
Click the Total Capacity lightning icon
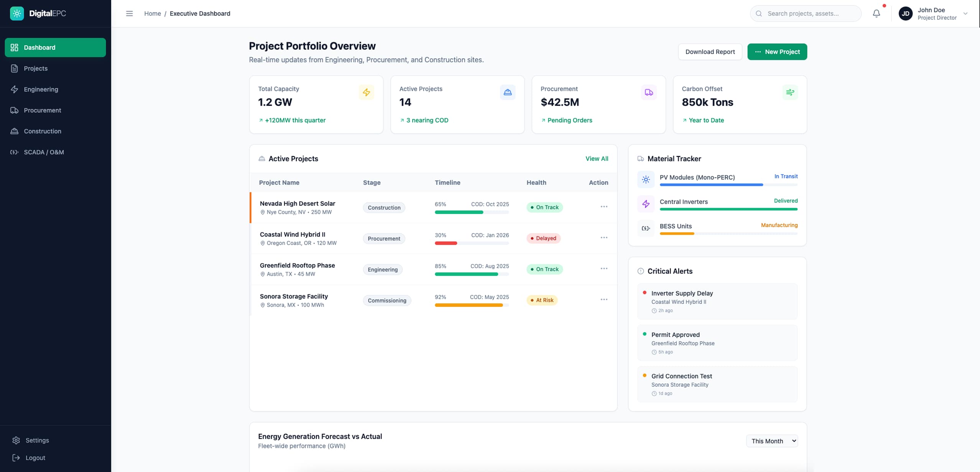366,92
